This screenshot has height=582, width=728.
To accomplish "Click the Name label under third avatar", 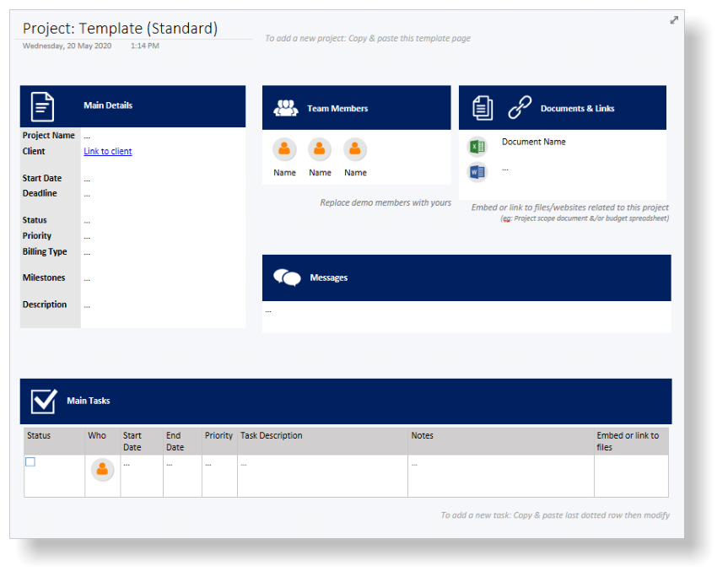I will pos(356,173).
